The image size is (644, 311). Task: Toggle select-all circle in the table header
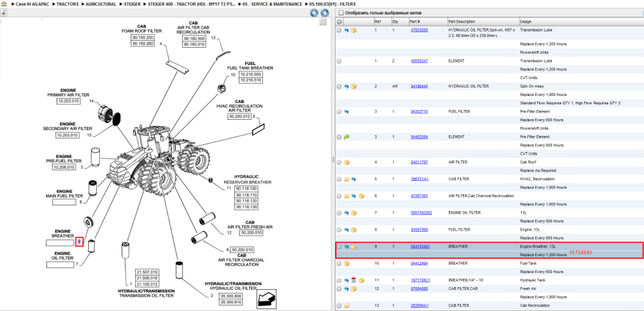pyautogui.click(x=339, y=22)
